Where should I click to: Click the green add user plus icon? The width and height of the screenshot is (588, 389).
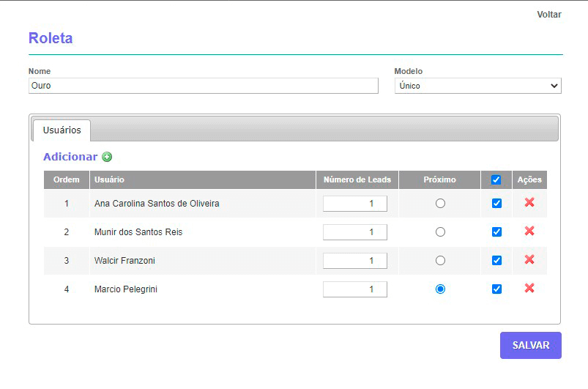tap(107, 157)
